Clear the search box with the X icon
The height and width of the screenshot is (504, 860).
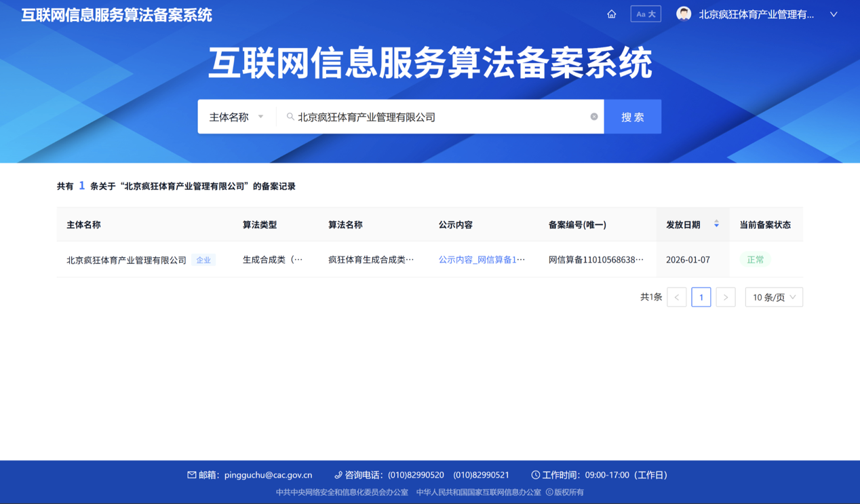coord(594,117)
